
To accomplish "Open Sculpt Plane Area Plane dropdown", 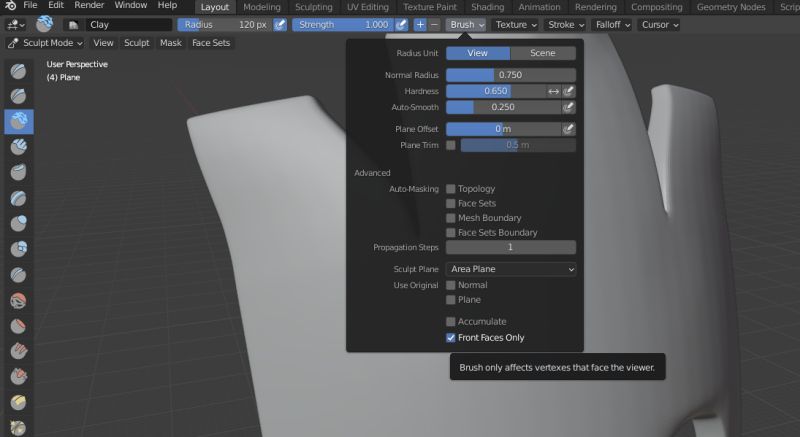I will 511,269.
